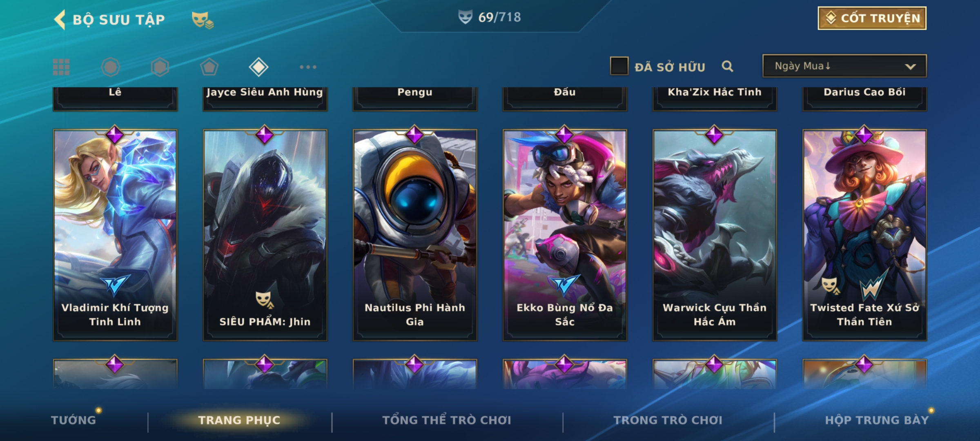The width and height of the screenshot is (980, 441).
Task: Select the grid all-rarities filter icon
Action: point(61,67)
